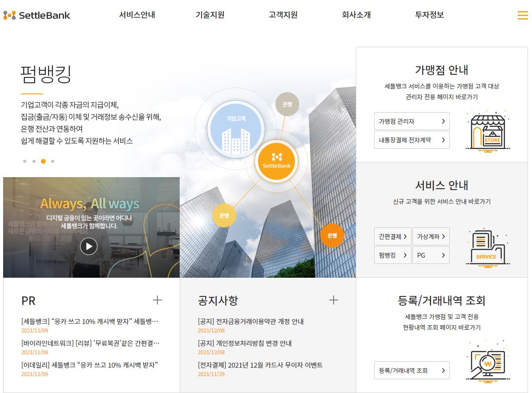Open 가상계좌 service guide

click(431, 236)
